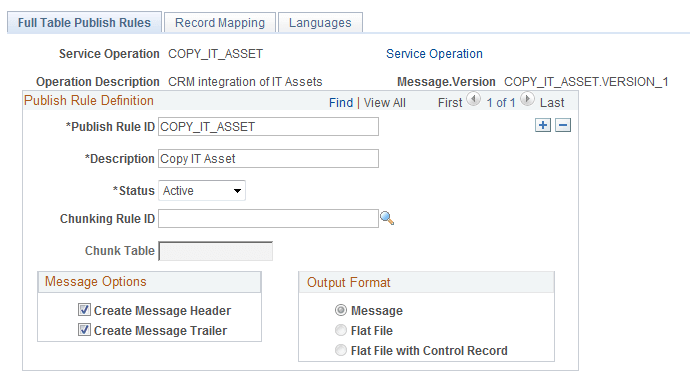This screenshot has width=695, height=385.
Task: Click the Publish Rule Definition header
Action: pos(89,101)
